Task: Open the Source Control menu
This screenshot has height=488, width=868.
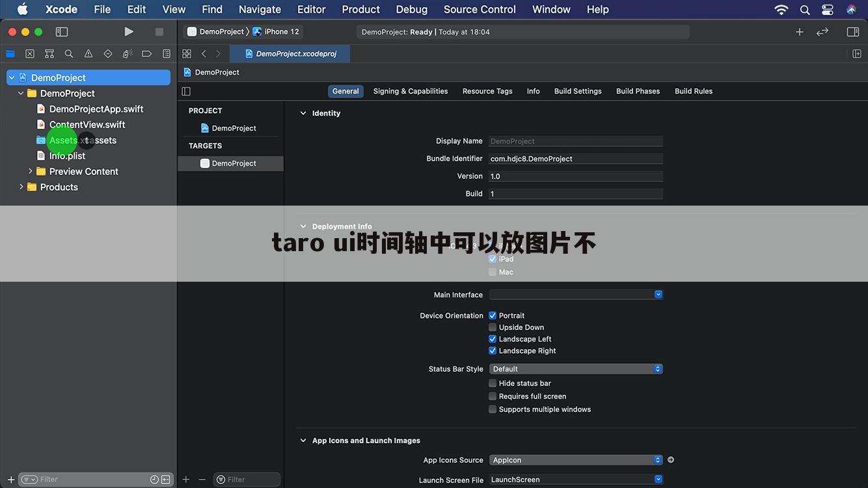Action: [480, 9]
